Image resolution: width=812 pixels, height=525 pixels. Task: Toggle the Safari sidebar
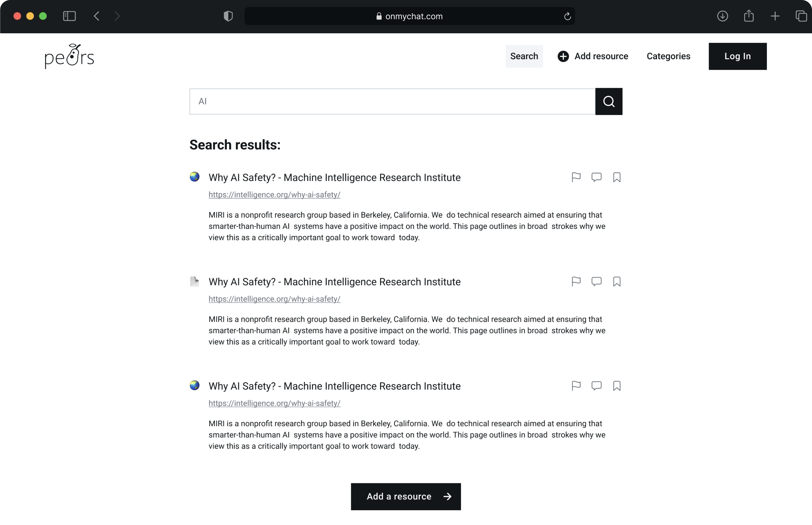tap(69, 16)
